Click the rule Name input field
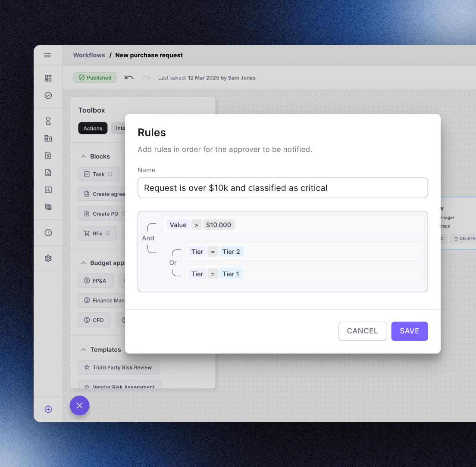Viewport: 476px width, 467px height. coord(283,188)
